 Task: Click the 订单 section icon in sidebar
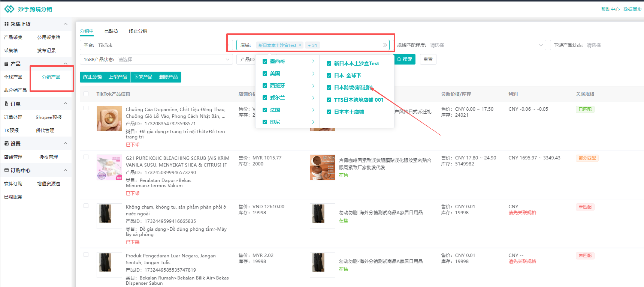6,104
